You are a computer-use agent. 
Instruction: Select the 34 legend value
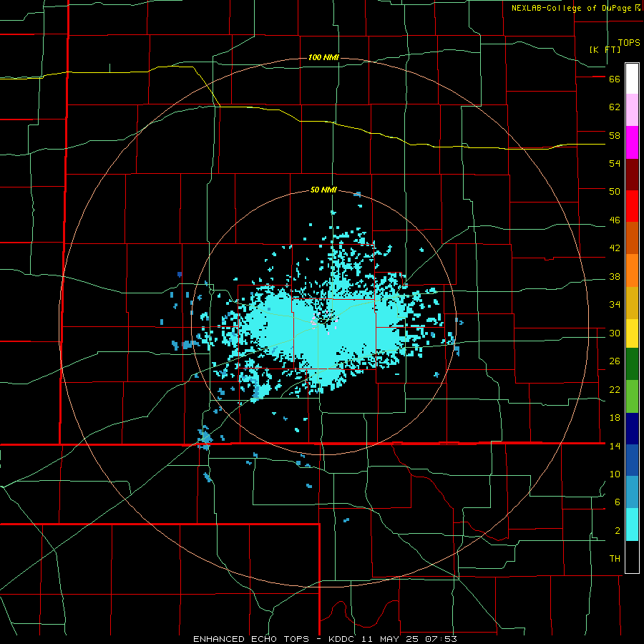(x=615, y=305)
